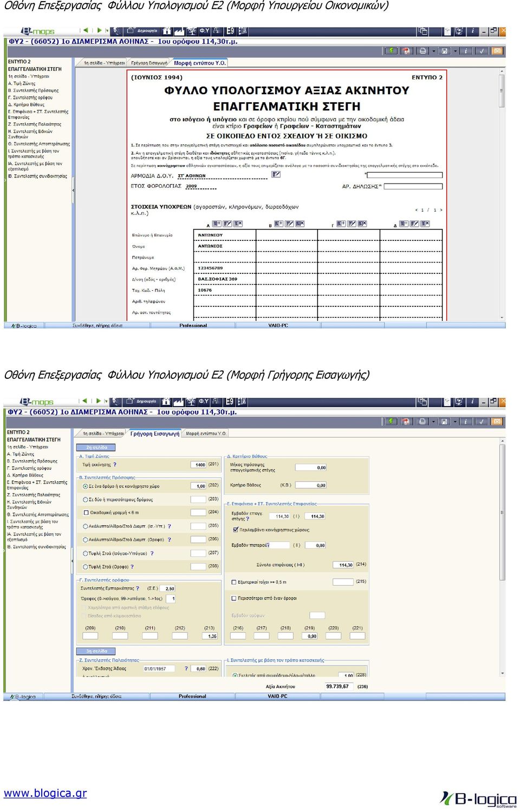Edit the person in column Α
Screen dimensions: 520x812
point(227,224)
